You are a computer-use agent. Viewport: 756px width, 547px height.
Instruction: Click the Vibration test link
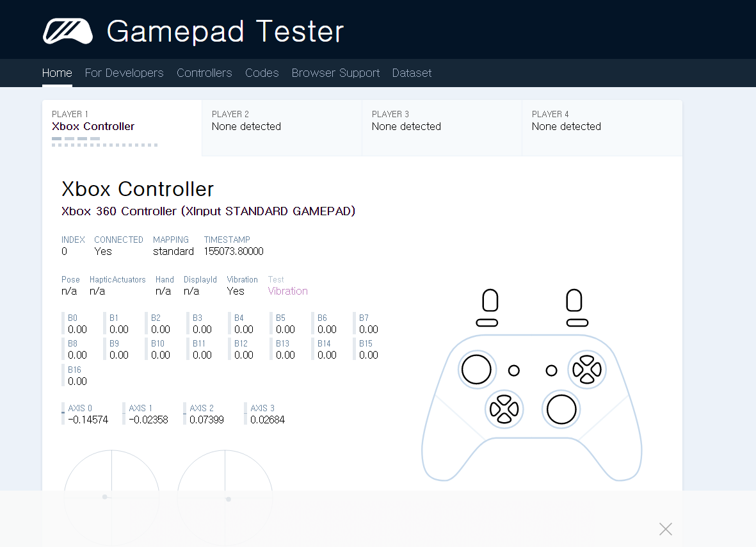pyautogui.click(x=288, y=291)
